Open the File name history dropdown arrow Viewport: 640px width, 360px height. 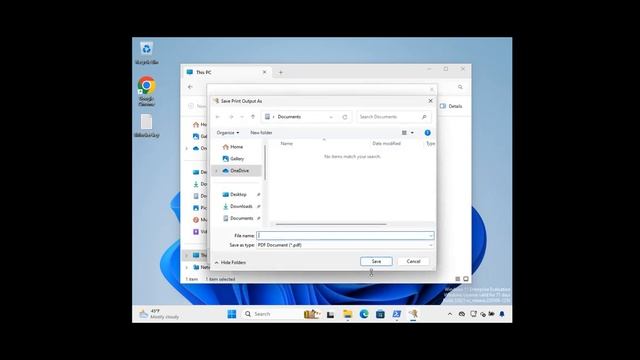pos(430,236)
